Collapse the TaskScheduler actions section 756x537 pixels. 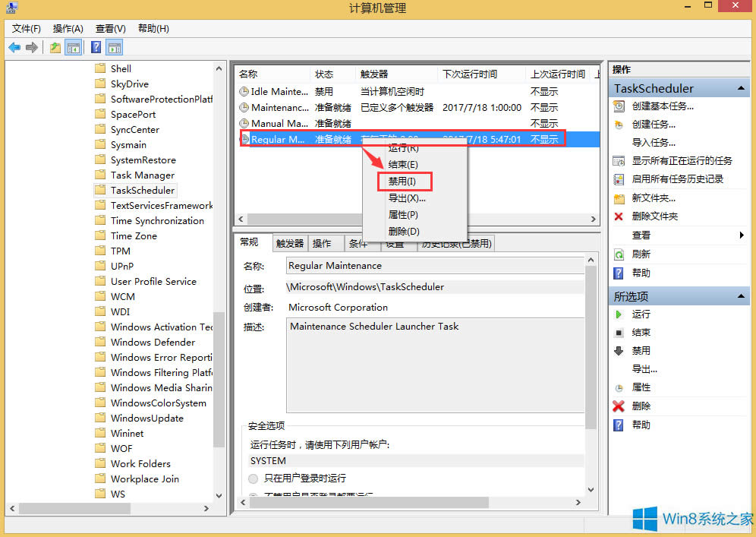[x=741, y=87]
